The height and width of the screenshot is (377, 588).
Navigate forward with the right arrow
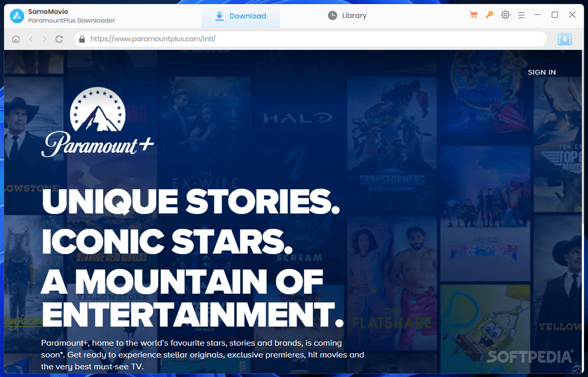(x=45, y=39)
